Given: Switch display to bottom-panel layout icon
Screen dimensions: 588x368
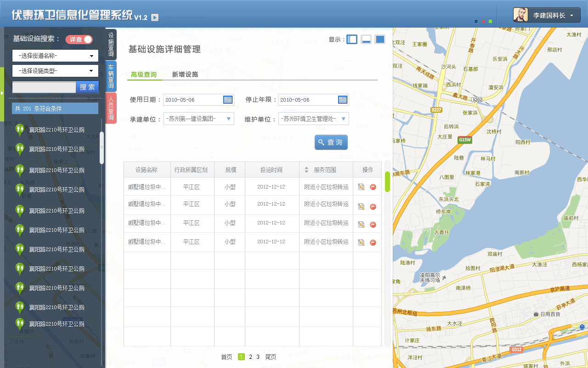Looking at the screenshot, I should (366, 39).
